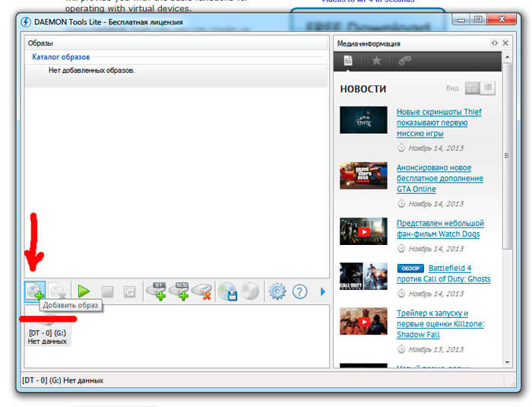
Task: Switch news to compact list view
Action: 488,88
